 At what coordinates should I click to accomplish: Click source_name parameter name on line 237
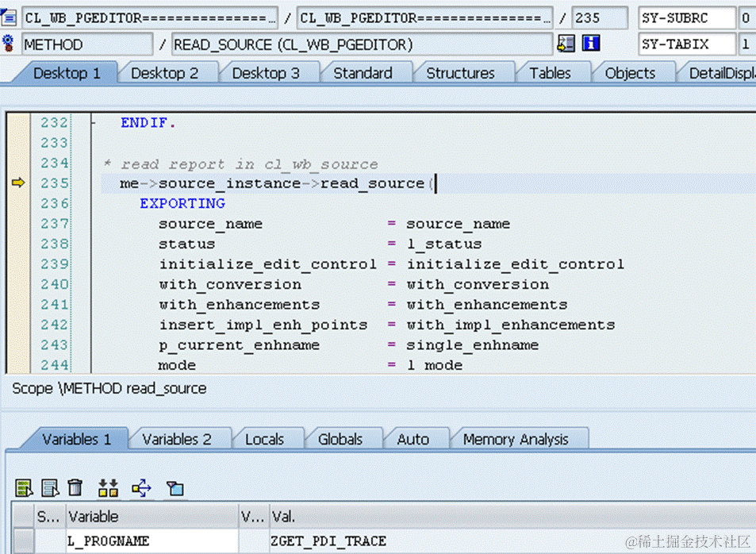211,224
